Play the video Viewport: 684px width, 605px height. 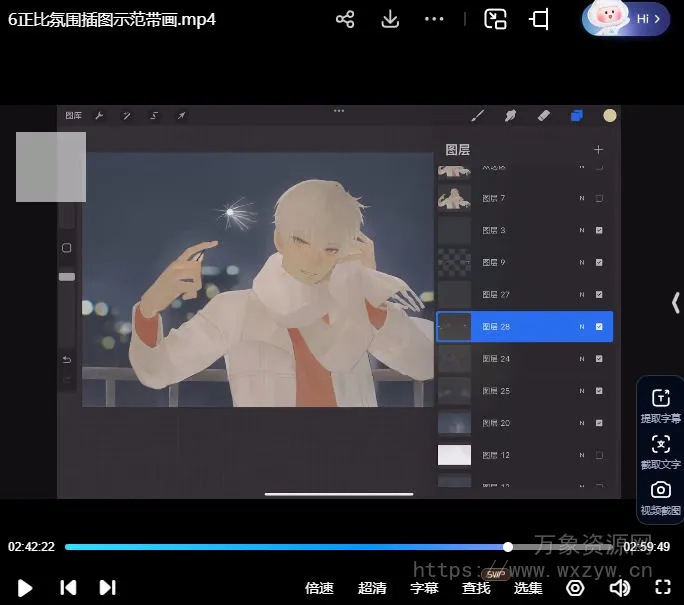point(26,588)
